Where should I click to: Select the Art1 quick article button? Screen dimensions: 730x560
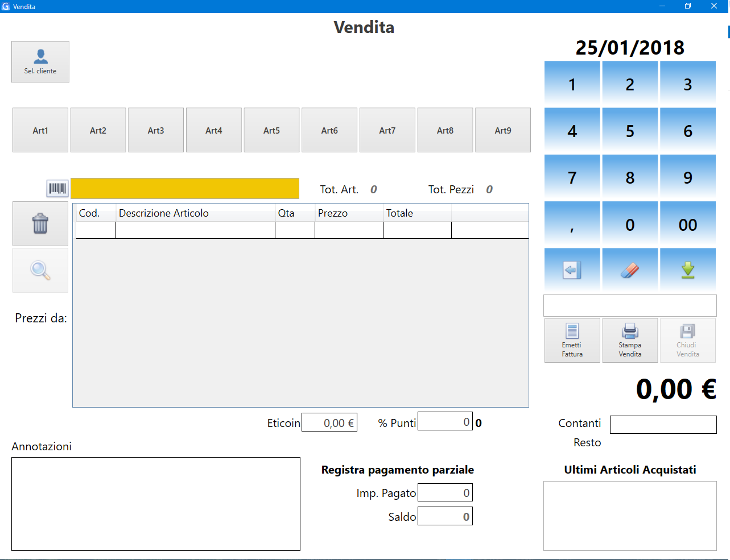(x=40, y=130)
